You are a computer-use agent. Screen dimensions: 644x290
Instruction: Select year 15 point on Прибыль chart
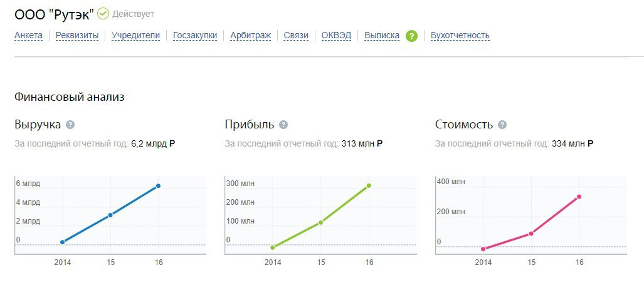coord(321,222)
